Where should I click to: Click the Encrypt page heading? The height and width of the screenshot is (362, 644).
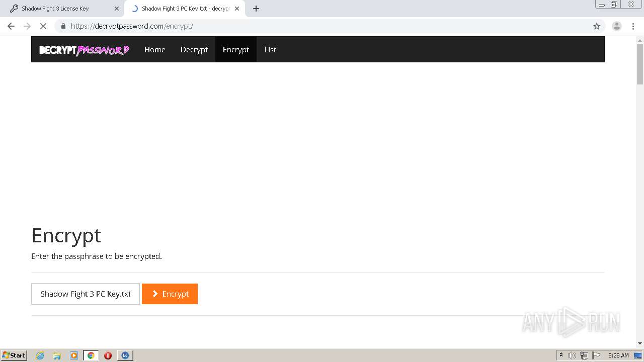pyautogui.click(x=66, y=235)
